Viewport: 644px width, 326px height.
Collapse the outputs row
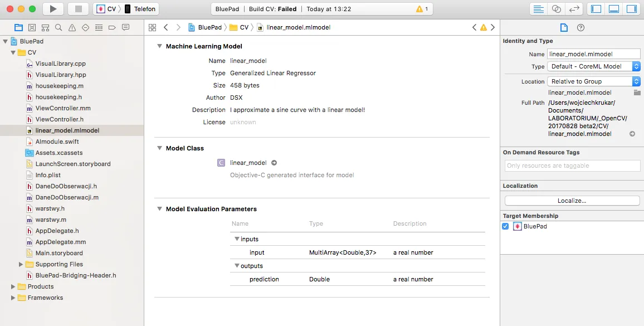click(x=237, y=266)
